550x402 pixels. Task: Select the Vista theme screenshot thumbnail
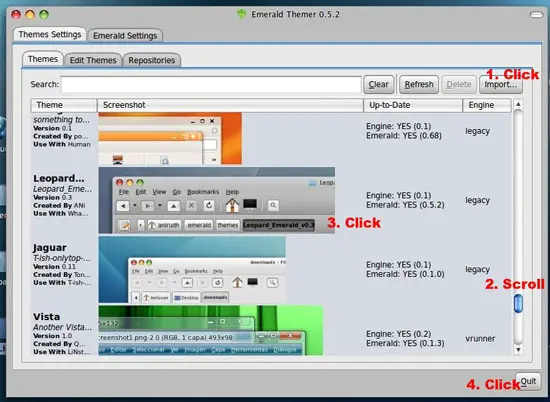[211, 330]
